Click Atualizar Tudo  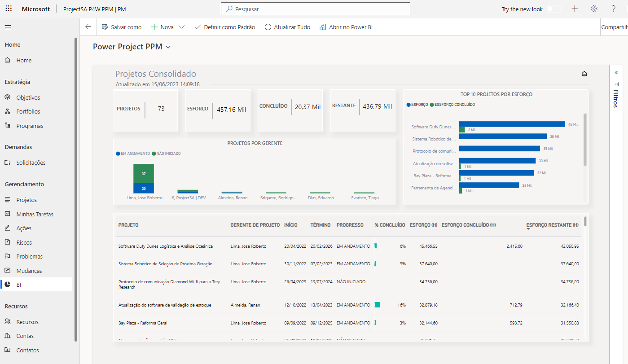tap(287, 27)
